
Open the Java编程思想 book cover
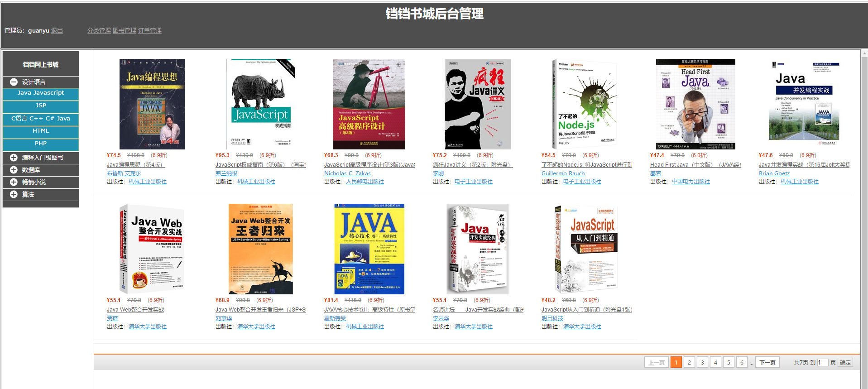[152, 104]
